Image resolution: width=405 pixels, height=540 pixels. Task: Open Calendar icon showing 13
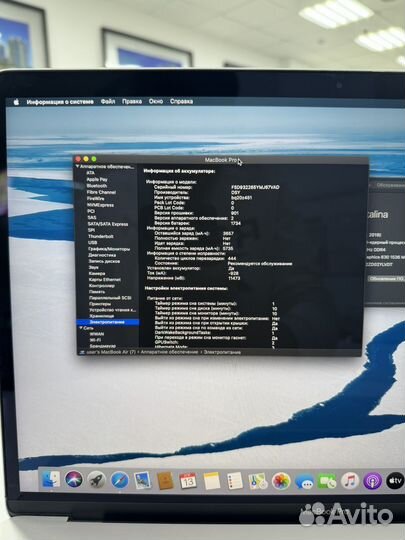(x=188, y=481)
